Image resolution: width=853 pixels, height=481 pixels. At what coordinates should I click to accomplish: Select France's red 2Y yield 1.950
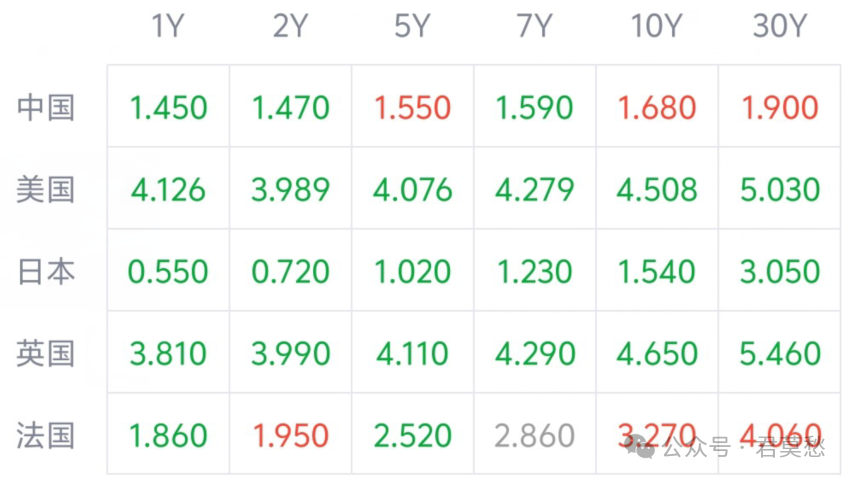coord(290,435)
